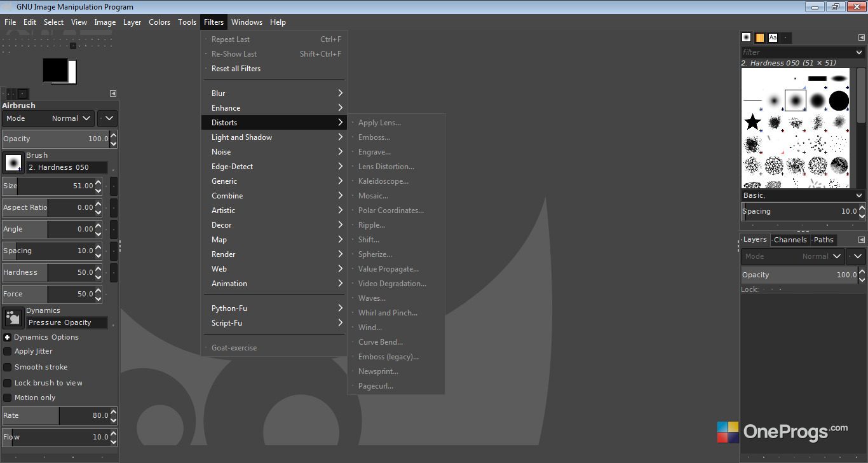This screenshot has width=868, height=463.
Task: Open the Patterns tab icon in right dock
Action: coord(760,38)
